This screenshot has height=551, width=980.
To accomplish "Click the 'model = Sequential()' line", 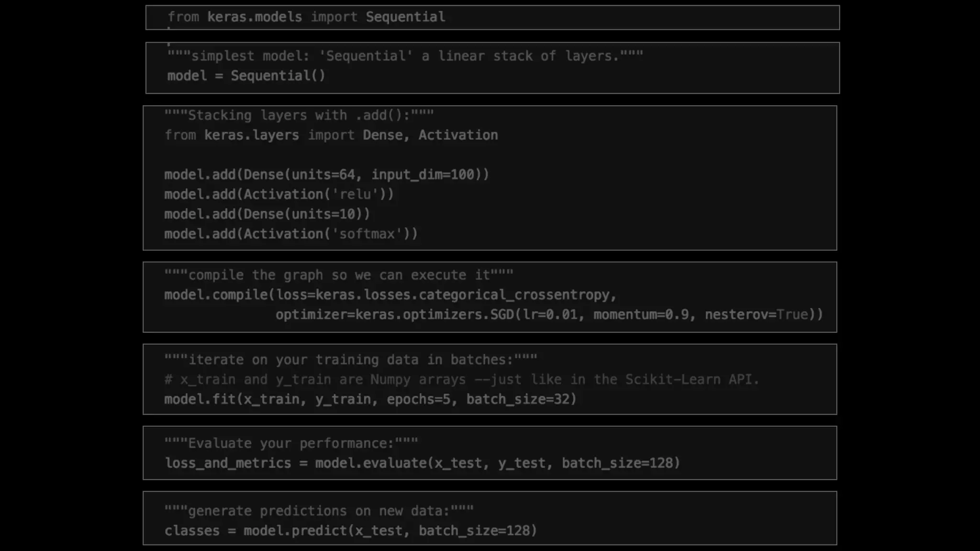I will tap(246, 76).
